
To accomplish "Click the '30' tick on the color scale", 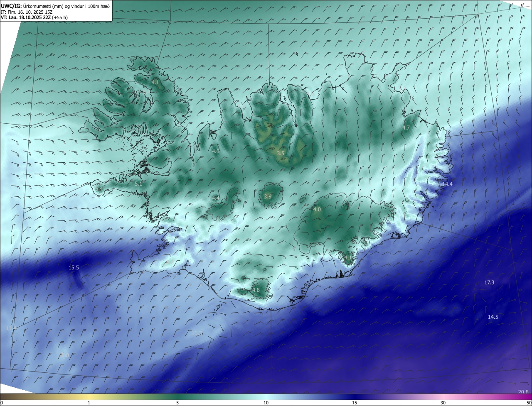I will 443,403.
